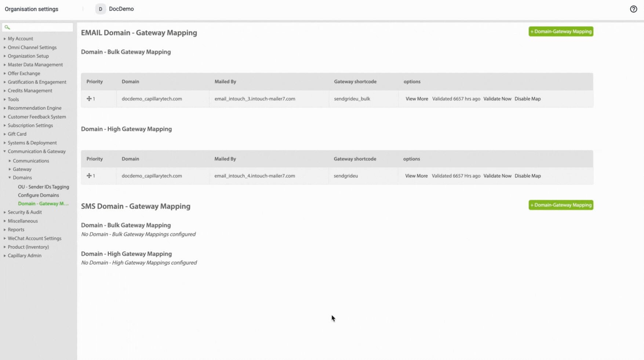Click View More in email_intouch_4 row
The height and width of the screenshot is (360, 644).
point(416,176)
